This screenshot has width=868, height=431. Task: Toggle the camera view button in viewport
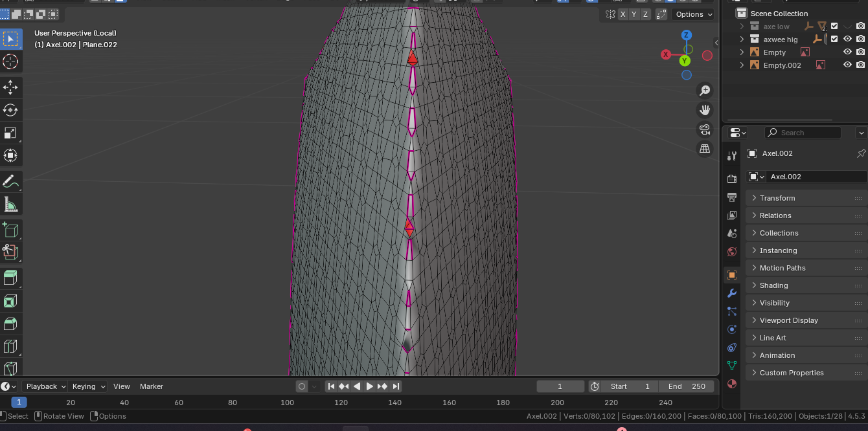705,129
